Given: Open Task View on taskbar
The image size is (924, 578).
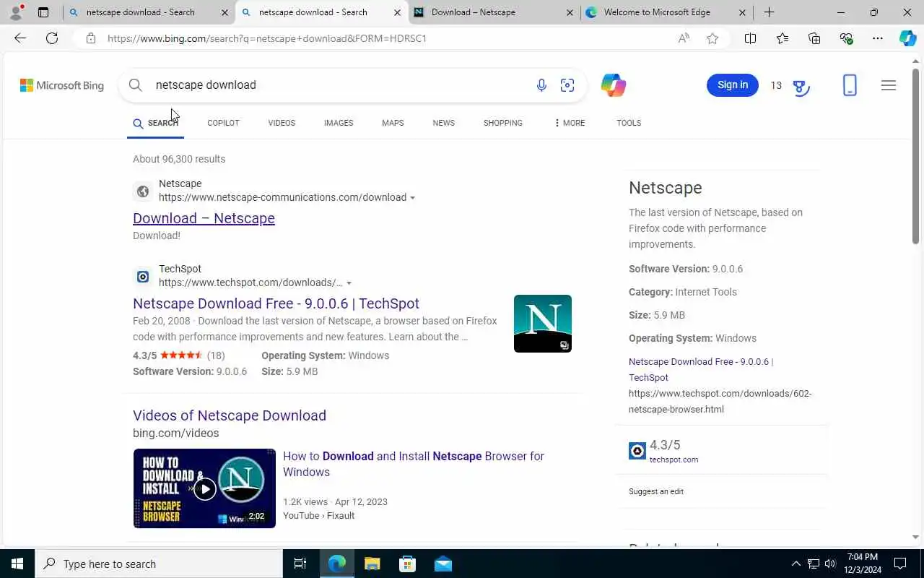Looking at the screenshot, I should pyautogui.click(x=300, y=564).
